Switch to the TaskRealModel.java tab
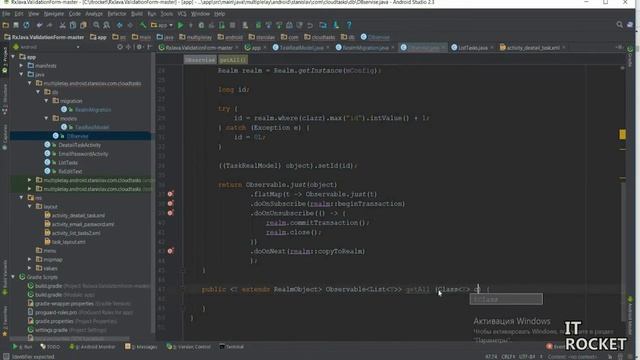This screenshot has width=640, height=360. pyautogui.click(x=301, y=47)
